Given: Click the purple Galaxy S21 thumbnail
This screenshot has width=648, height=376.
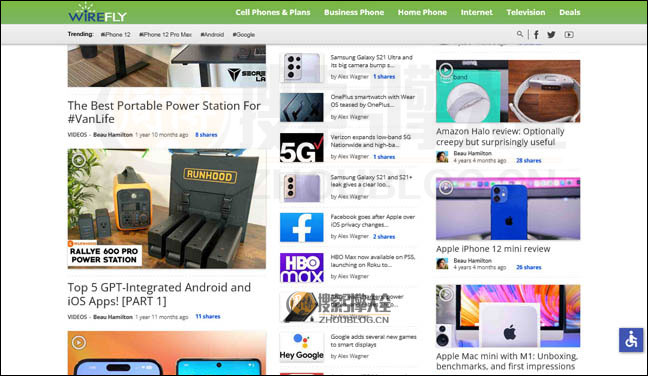Looking at the screenshot, I should coord(302,187).
